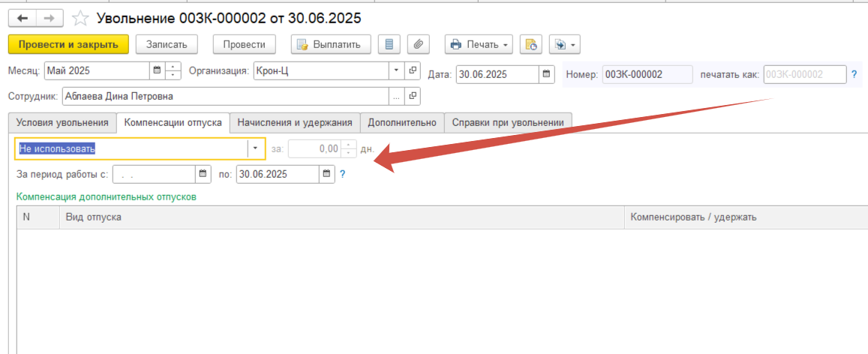
Task: Open attached files via paperclip icon
Action: (419, 44)
